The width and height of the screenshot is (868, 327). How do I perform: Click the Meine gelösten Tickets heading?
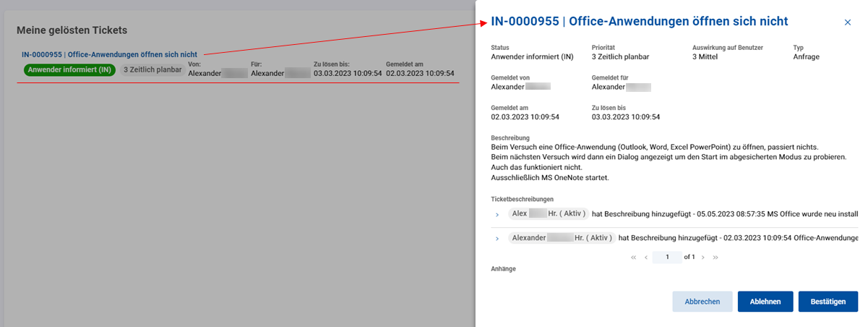coord(72,30)
